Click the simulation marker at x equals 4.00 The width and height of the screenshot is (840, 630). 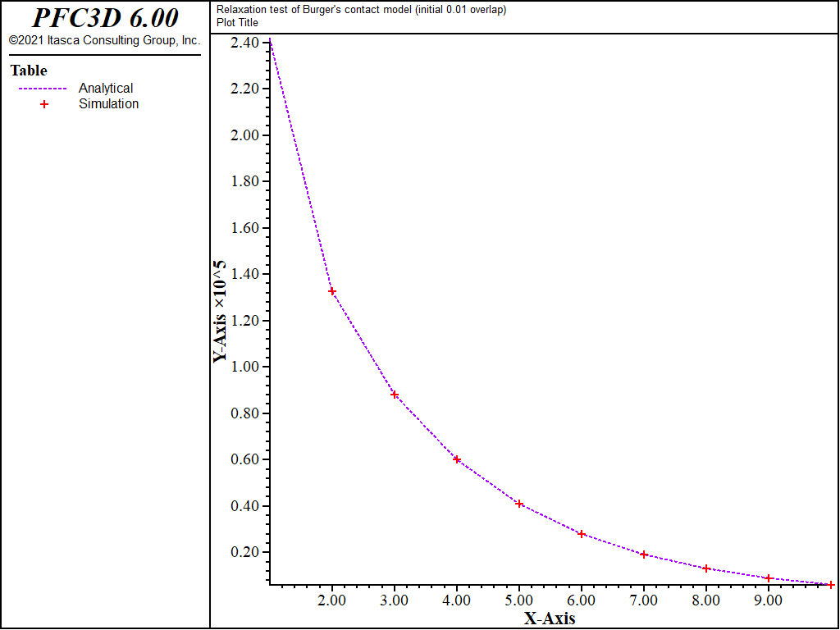point(457,459)
